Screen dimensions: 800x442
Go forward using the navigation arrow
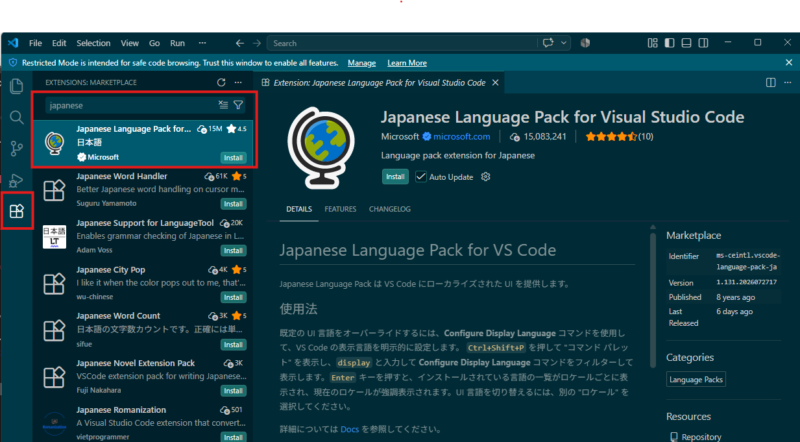(257, 43)
